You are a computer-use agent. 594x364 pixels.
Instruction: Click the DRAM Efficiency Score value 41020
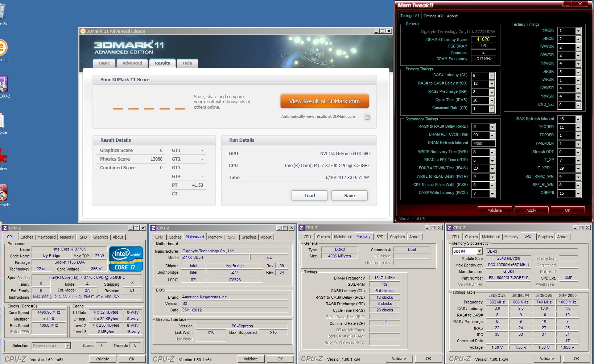tap(483, 39)
